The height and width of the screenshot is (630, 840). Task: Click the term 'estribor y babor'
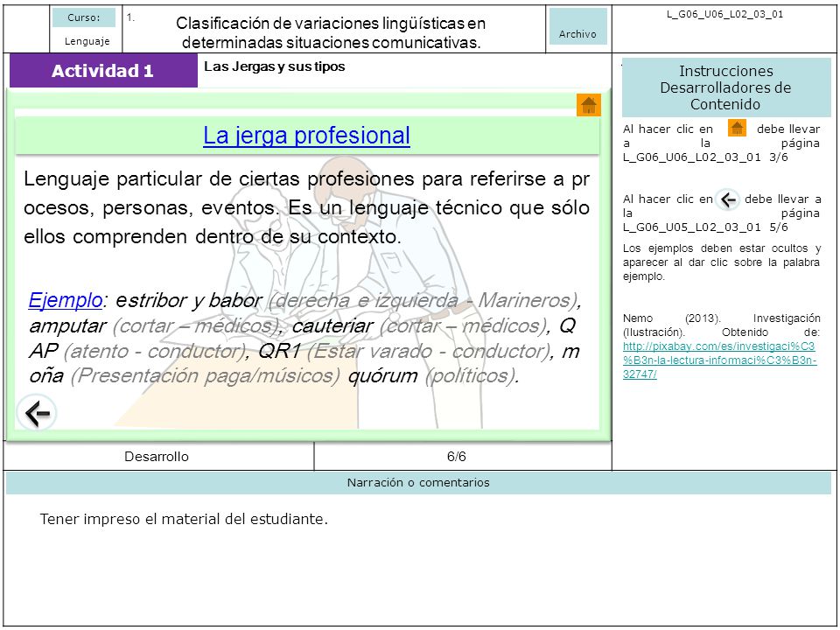pos(189,300)
